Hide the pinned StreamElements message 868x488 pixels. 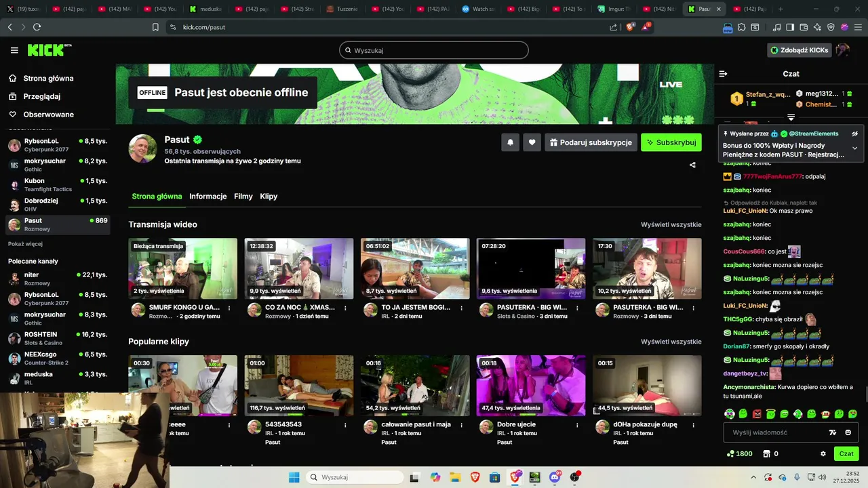[855, 134]
